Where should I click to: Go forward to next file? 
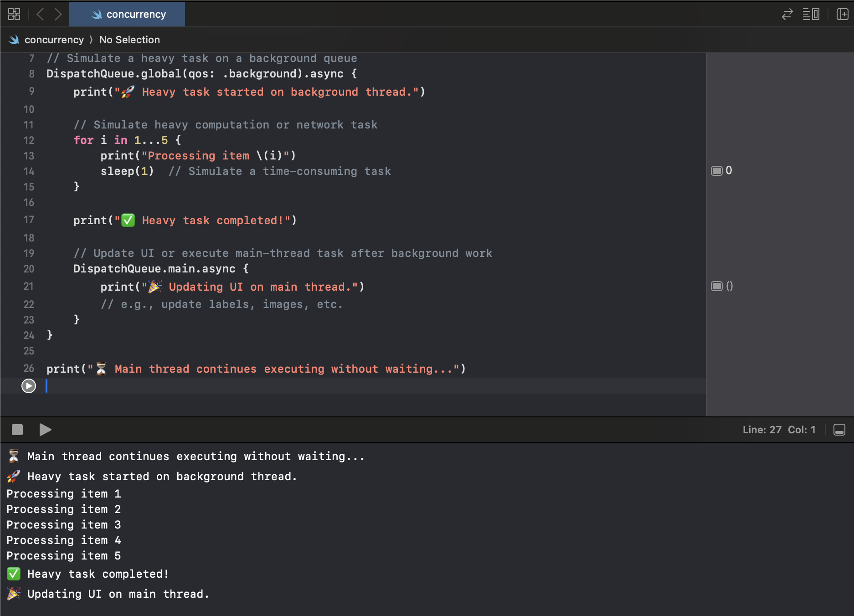point(58,14)
